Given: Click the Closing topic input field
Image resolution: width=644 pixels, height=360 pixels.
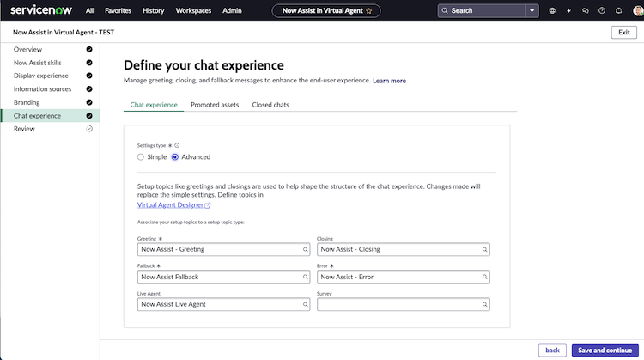Looking at the screenshot, I should pyautogui.click(x=404, y=249).
